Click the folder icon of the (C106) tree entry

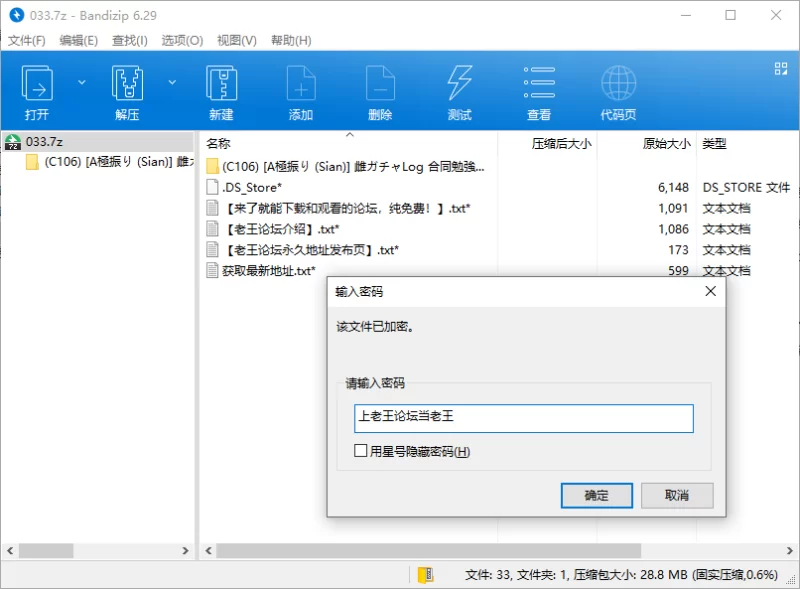pyautogui.click(x=32, y=162)
